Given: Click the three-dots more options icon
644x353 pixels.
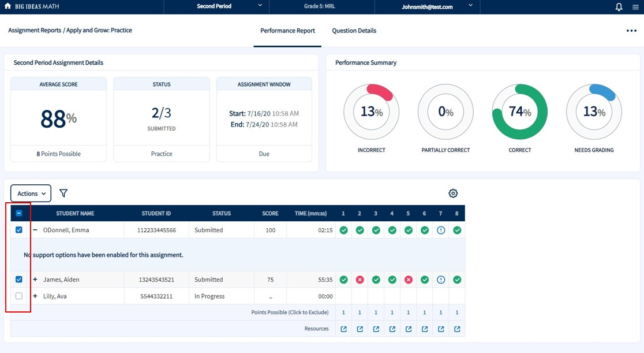Looking at the screenshot, I should [x=631, y=31].
